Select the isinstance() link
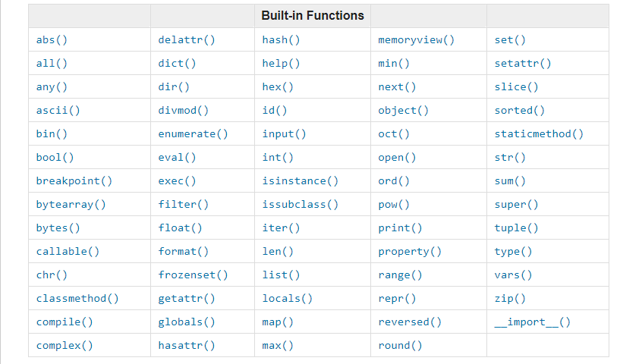Screen dimensions: 642x364 (x=300, y=180)
